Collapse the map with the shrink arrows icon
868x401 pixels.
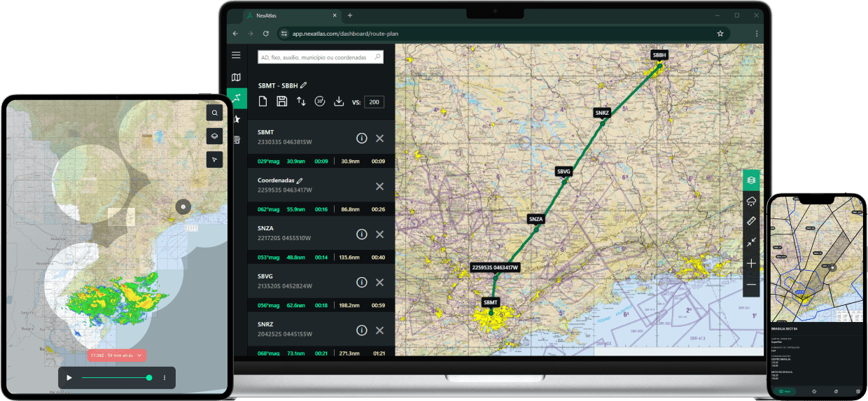[751, 242]
